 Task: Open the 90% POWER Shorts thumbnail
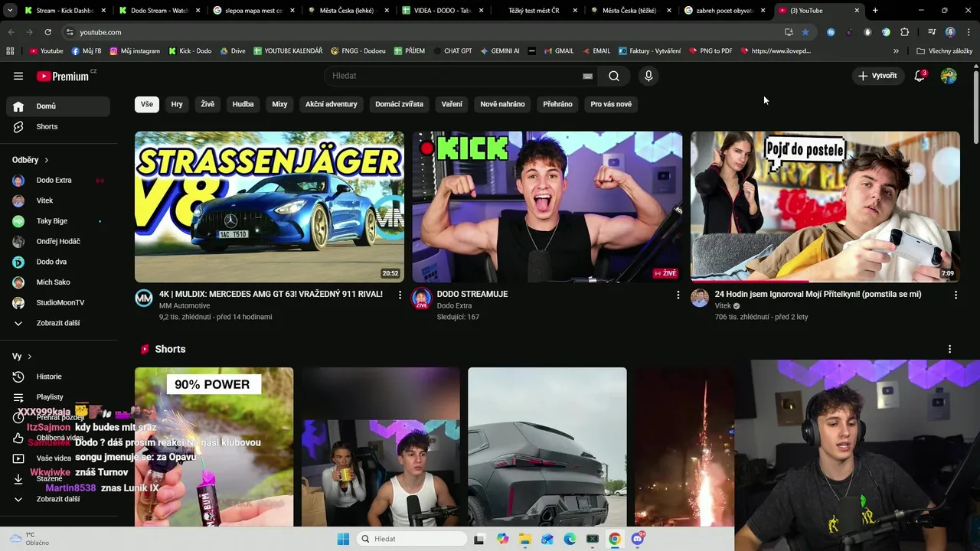point(214,447)
